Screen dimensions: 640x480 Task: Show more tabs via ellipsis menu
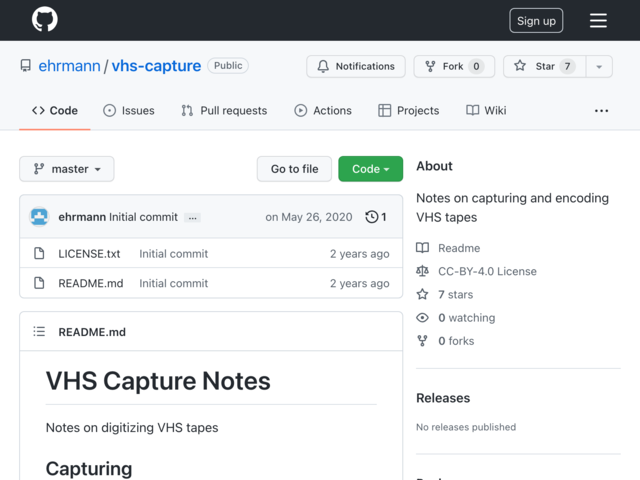click(x=601, y=111)
